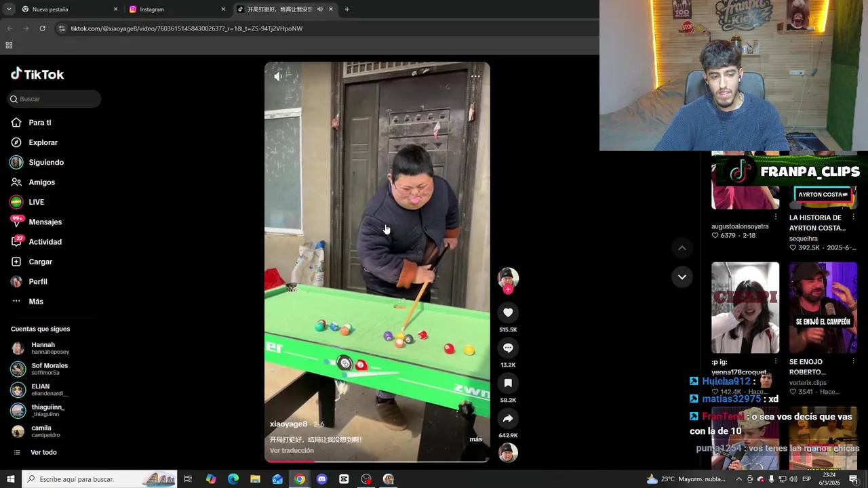Open Windows notification center

tap(854, 479)
